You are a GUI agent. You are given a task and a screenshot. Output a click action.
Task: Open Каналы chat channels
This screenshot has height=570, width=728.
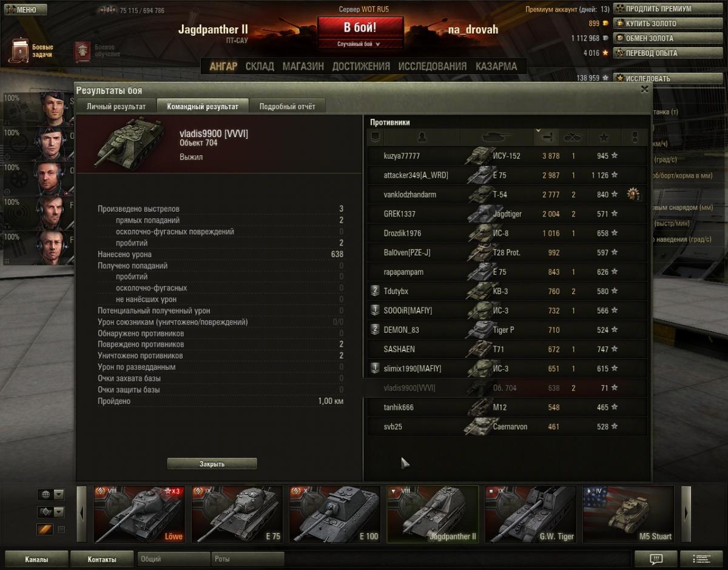coord(36,559)
